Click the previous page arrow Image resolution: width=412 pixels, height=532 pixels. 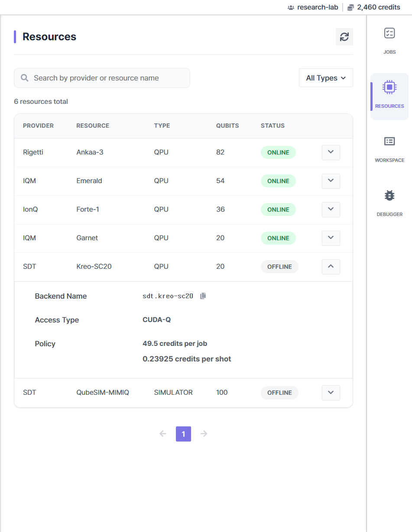point(163,434)
